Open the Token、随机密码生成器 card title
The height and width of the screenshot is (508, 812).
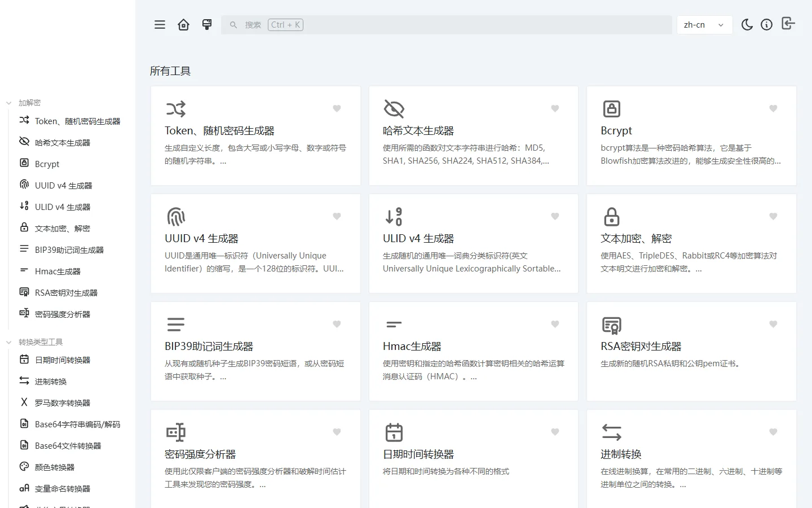pos(219,130)
